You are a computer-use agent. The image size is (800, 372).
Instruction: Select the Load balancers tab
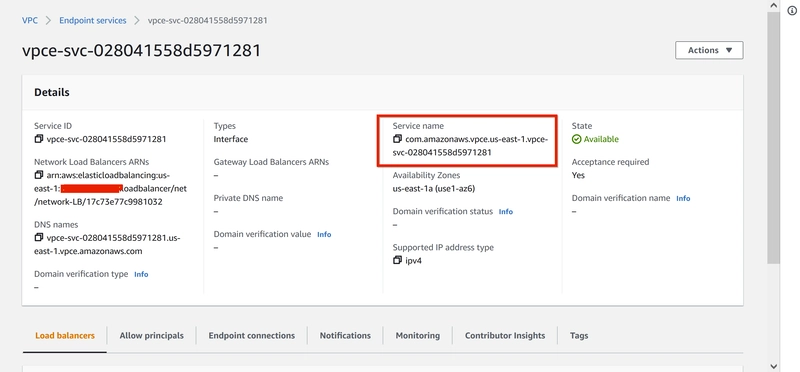(x=65, y=336)
